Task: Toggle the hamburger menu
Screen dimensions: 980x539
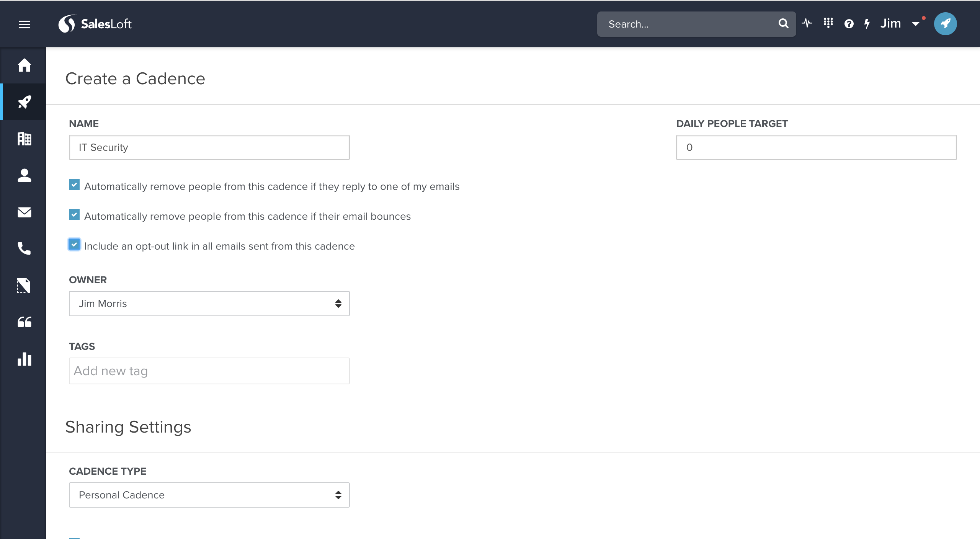Action: (24, 24)
